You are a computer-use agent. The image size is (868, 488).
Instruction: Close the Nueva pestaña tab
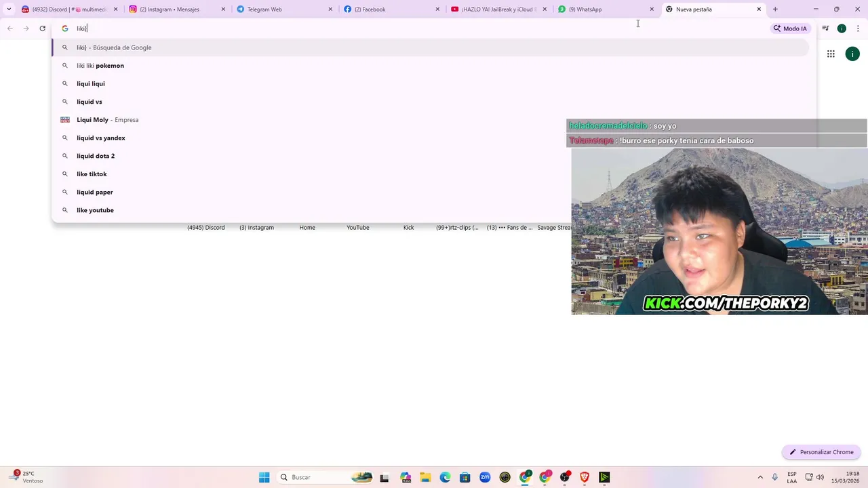(x=759, y=9)
